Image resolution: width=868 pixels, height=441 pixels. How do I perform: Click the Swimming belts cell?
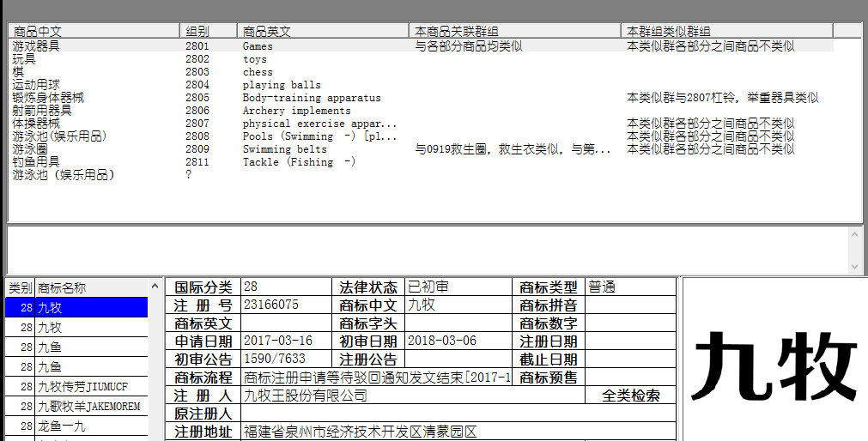[284, 149]
